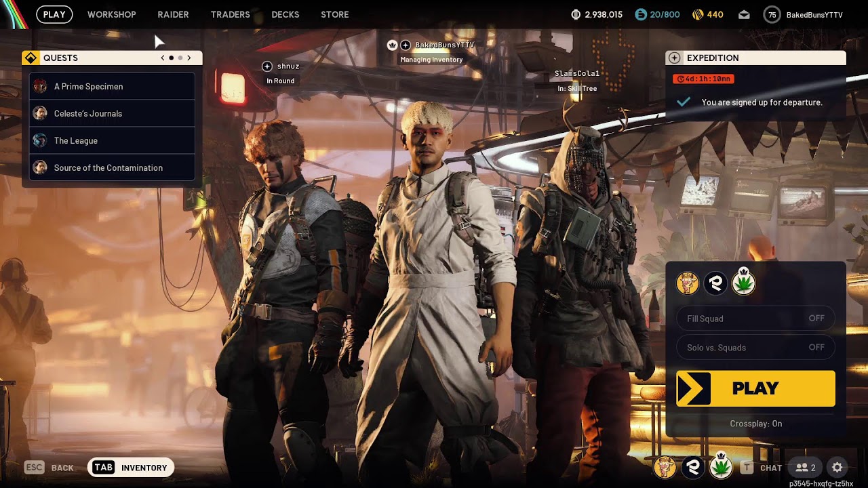This screenshot has height=488, width=868.
Task: Click the cow avatar in bottom bar
Action: pos(665,467)
